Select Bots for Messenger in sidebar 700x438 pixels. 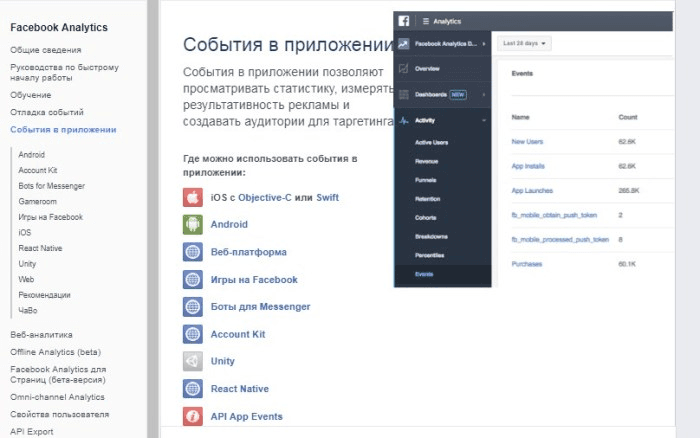tap(51, 186)
